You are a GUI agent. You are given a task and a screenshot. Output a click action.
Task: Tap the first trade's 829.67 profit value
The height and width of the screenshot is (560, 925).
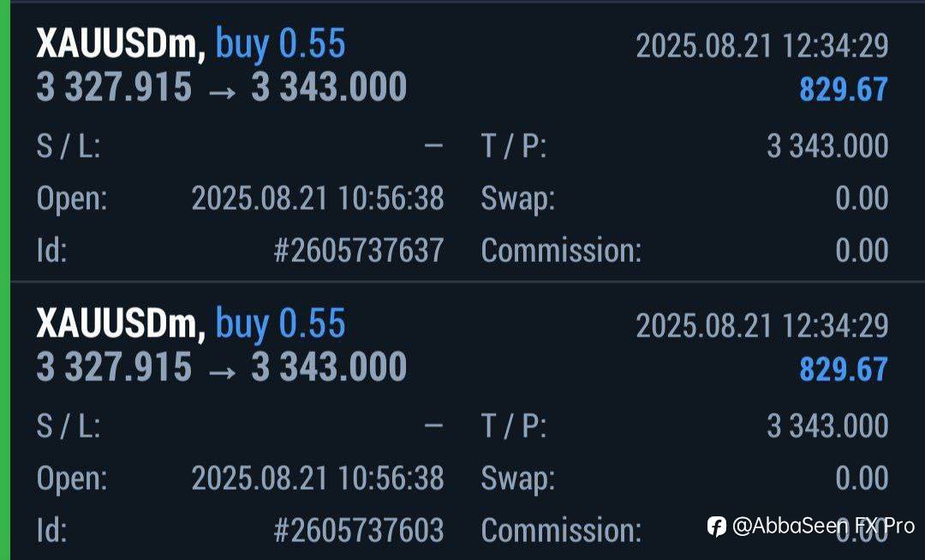click(x=843, y=89)
